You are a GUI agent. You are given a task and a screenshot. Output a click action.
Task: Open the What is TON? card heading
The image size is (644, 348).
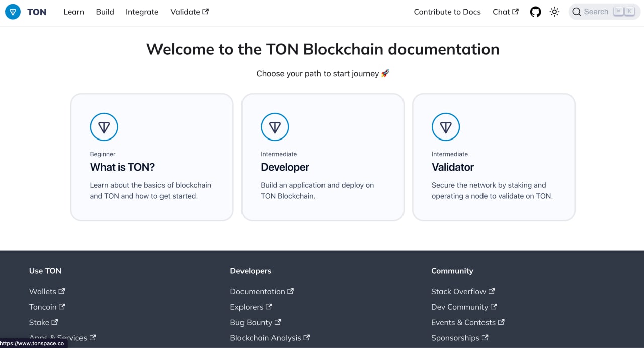click(x=122, y=167)
